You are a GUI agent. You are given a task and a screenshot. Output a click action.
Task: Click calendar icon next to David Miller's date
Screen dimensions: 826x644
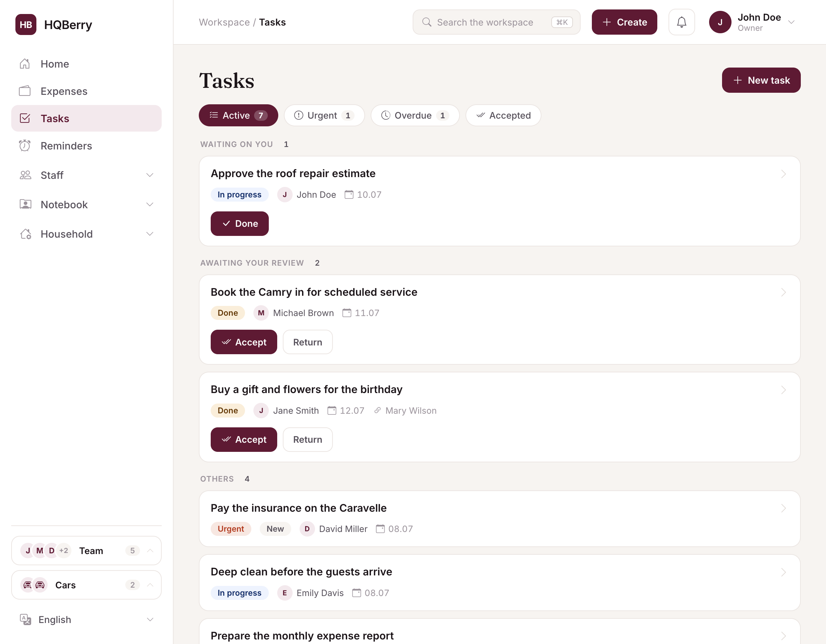coord(380,529)
